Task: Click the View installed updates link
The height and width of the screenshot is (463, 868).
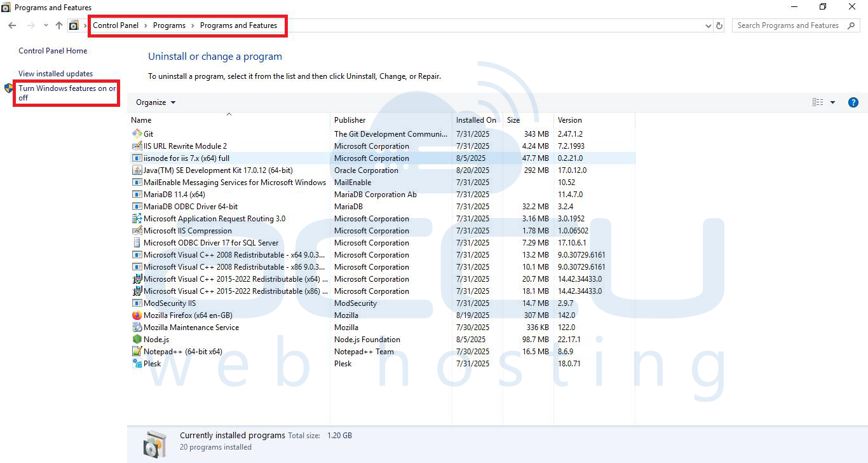Action: [55, 73]
